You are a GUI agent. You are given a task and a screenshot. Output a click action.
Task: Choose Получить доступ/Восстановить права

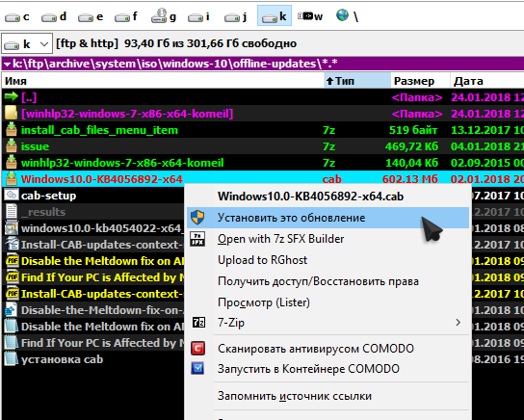pos(327,281)
